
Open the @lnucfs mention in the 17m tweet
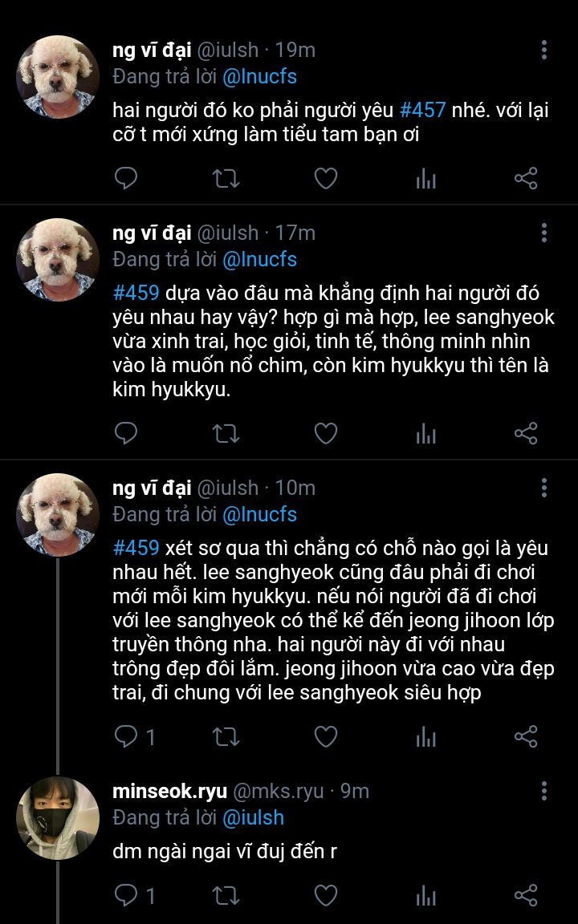(x=259, y=259)
